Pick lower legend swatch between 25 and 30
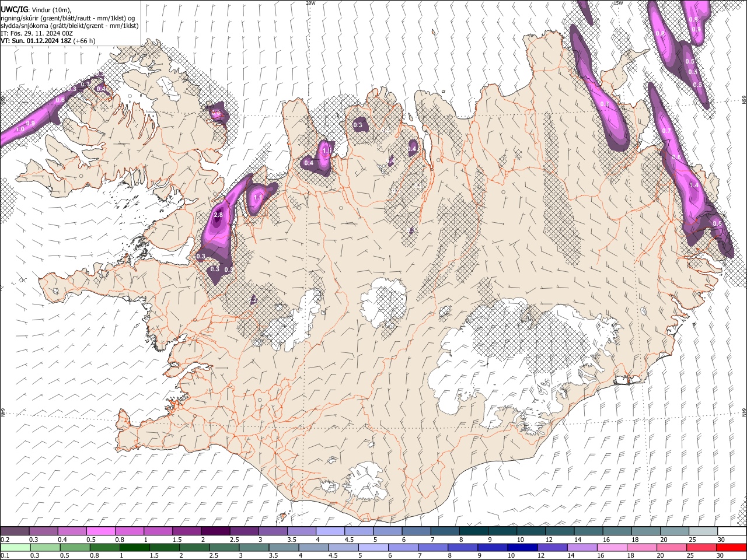 pos(701,548)
